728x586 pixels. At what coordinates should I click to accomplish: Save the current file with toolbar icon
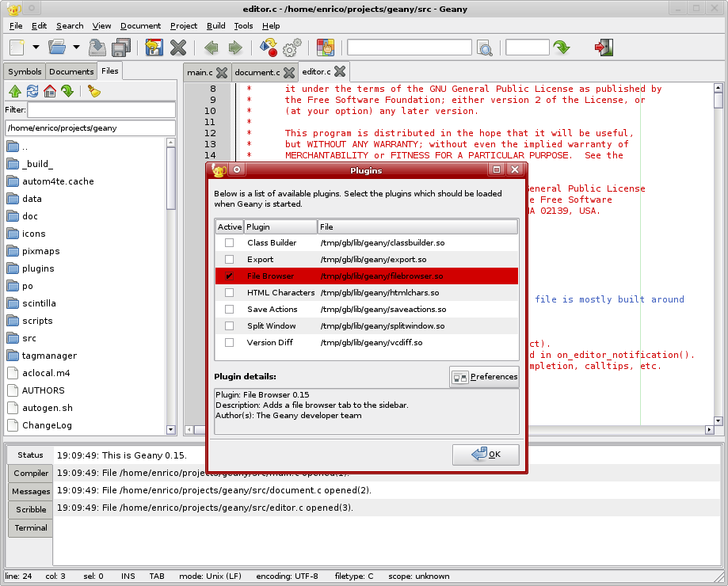(97, 48)
